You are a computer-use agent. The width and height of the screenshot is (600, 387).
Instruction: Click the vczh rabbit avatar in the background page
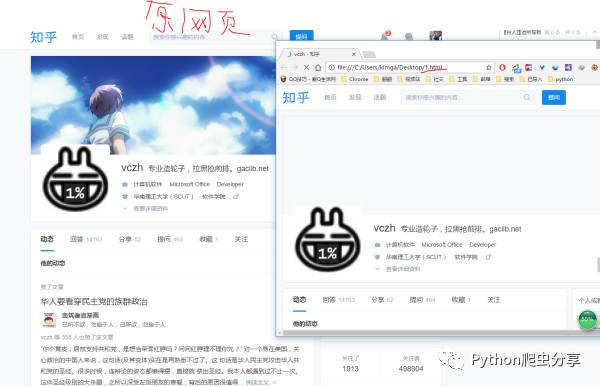[75, 179]
